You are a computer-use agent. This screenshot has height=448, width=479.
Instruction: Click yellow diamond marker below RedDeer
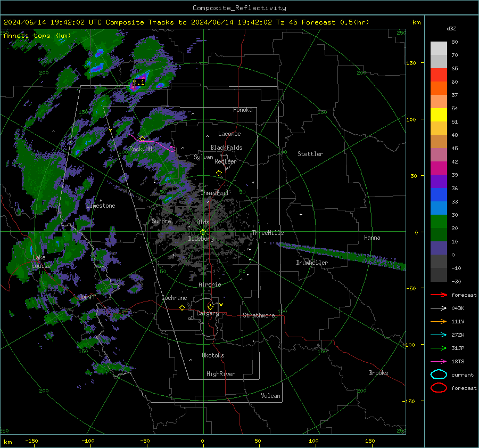[x=219, y=173]
